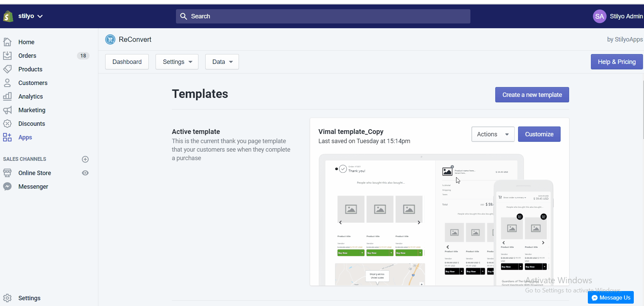
Task: Click the Online Store storefront icon
Action: 7,173
